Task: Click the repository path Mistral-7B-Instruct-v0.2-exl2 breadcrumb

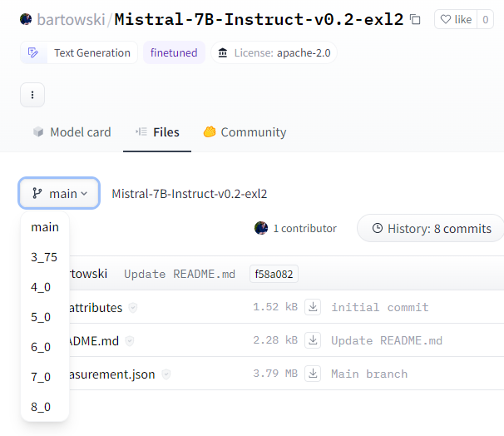Action: [190, 194]
